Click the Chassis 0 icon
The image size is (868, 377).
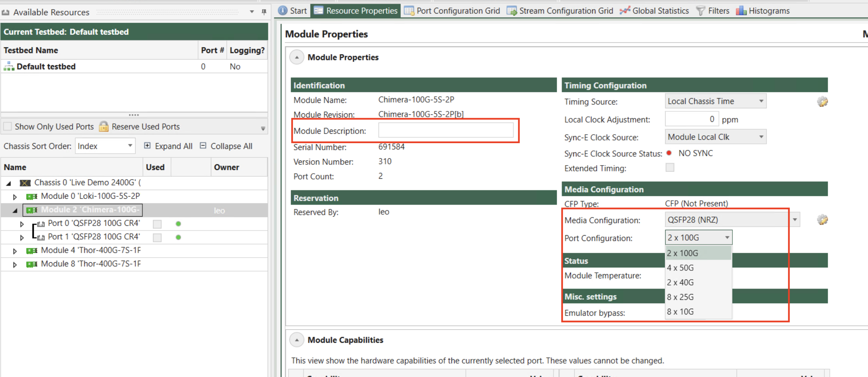[x=25, y=183]
